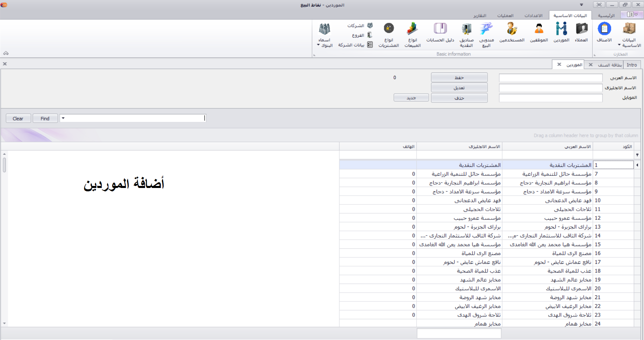Select انواع المشتريات (Purchase Types) icon
Screen dimensions: 644x340
pos(388,34)
